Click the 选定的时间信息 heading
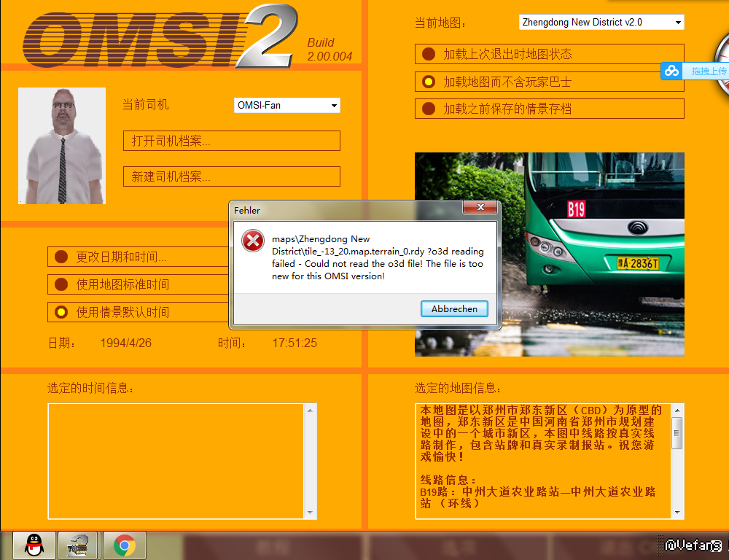This screenshot has height=560, width=729. point(90,389)
